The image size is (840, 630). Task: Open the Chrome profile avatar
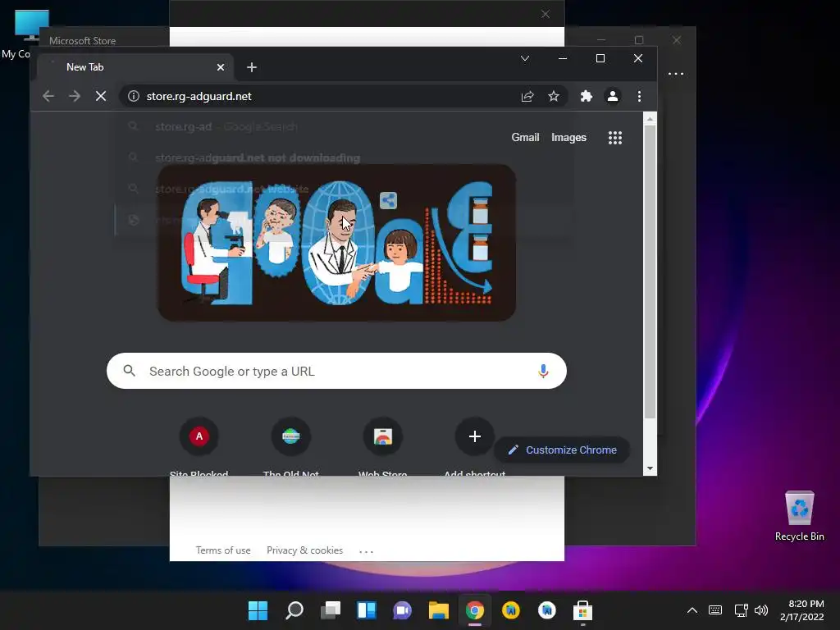(x=612, y=97)
